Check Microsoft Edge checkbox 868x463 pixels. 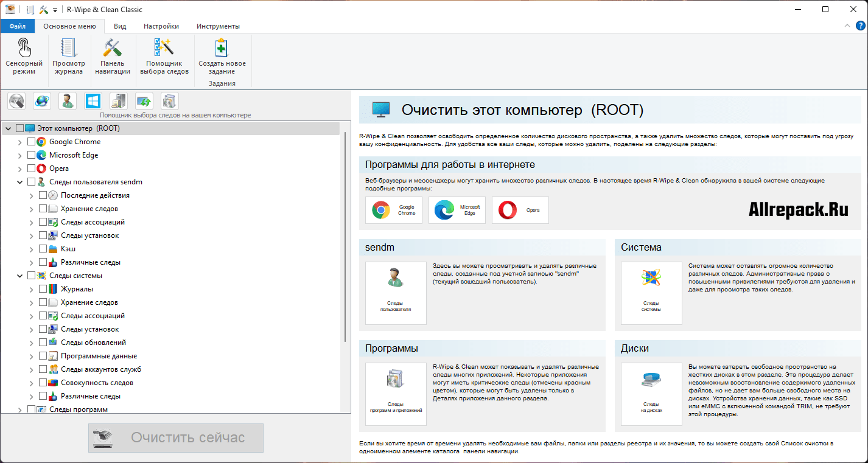(31, 155)
